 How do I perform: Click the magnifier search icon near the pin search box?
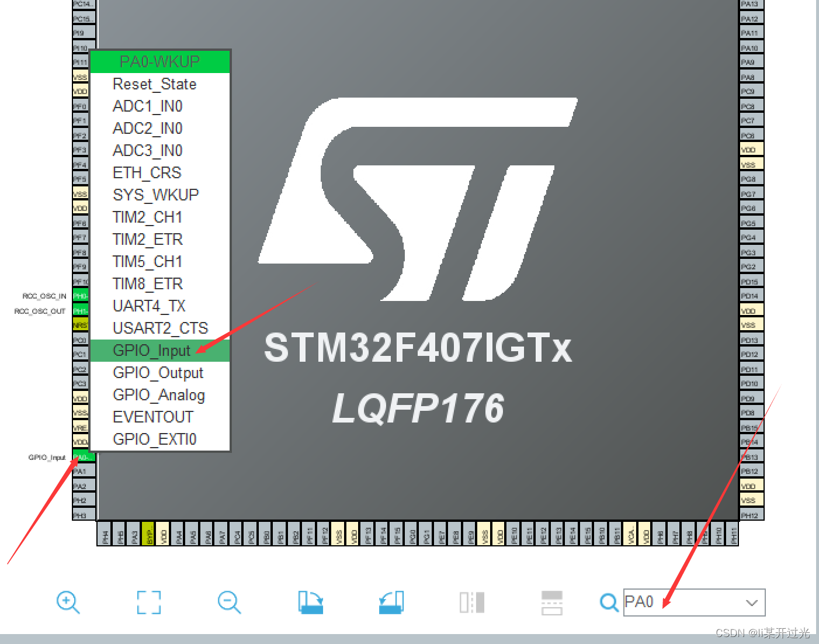(609, 602)
